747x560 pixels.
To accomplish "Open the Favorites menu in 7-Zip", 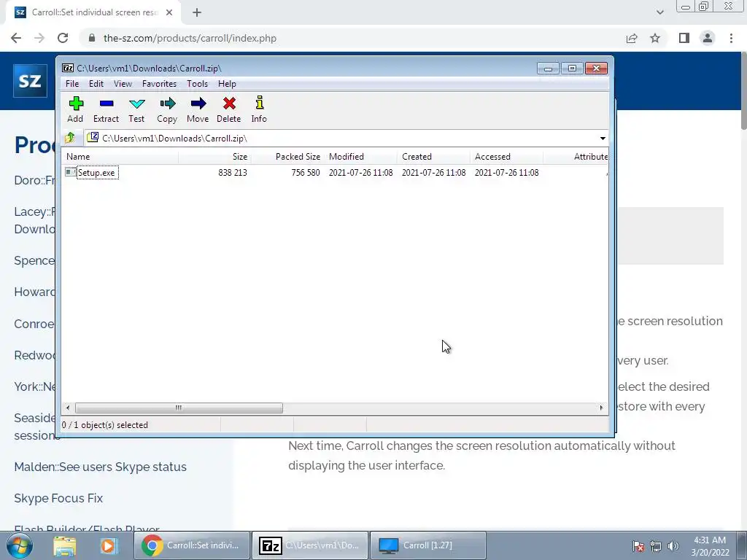I will [160, 84].
